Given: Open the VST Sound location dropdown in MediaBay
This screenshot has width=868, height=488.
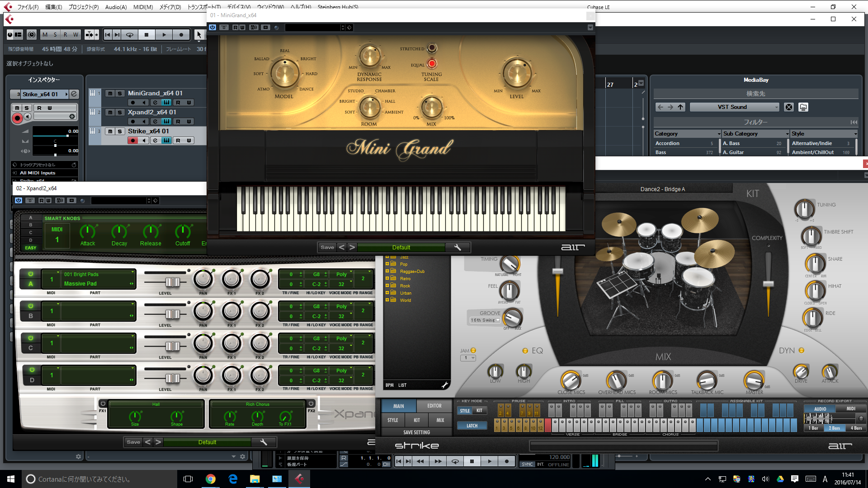Looking at the screenshot, I should click(735, 107).
